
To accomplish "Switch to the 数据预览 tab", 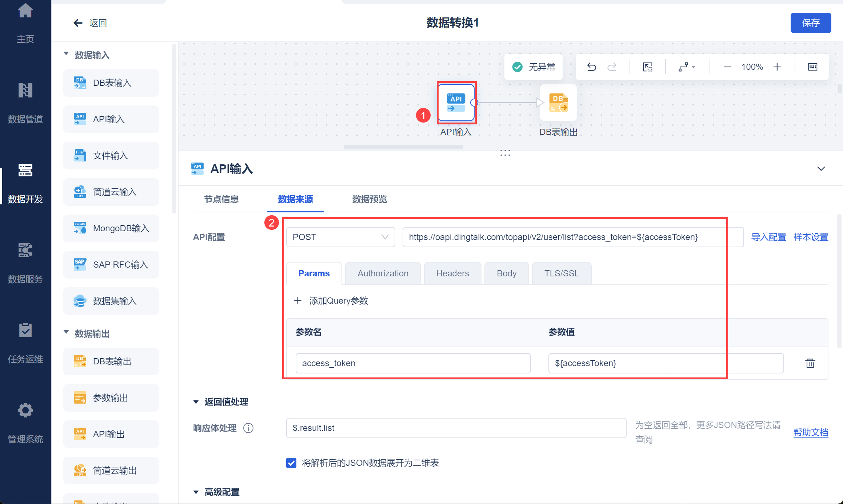I will click(369, 199).
